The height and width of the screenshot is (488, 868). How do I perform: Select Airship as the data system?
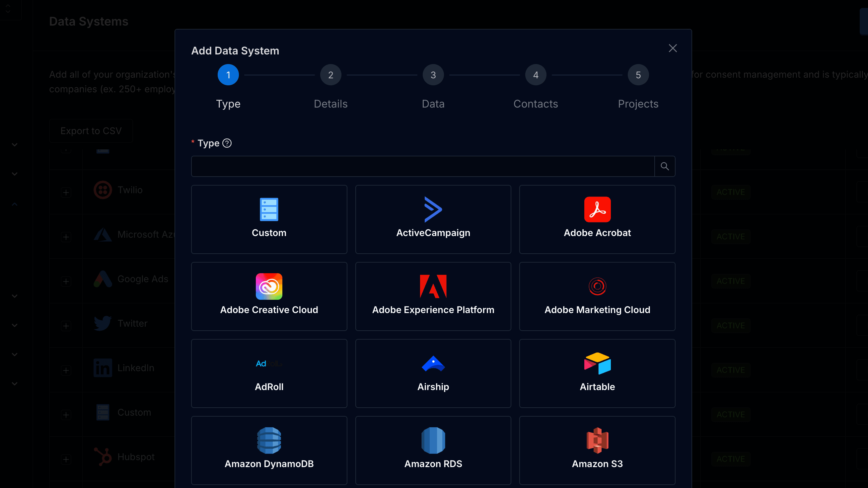tap(433, 373)
